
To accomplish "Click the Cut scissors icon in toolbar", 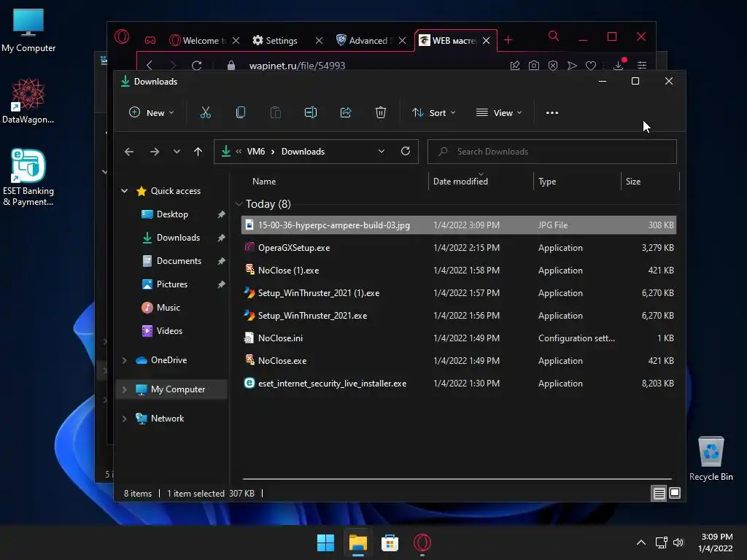I will pos(205,113).
